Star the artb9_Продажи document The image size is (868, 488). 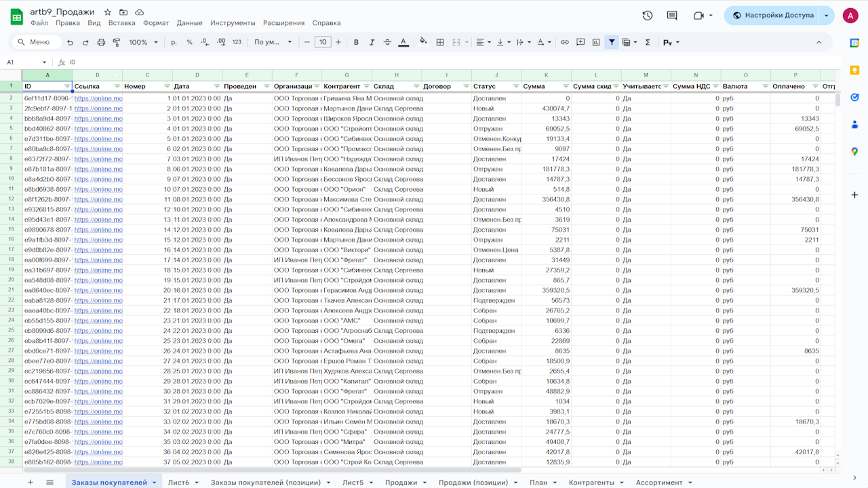click(108, 12)
